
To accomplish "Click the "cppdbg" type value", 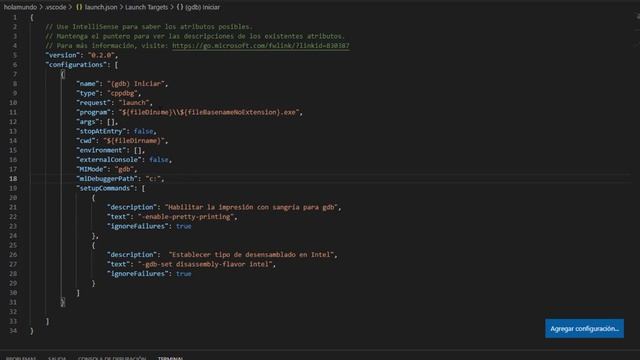I will point(122,93).
